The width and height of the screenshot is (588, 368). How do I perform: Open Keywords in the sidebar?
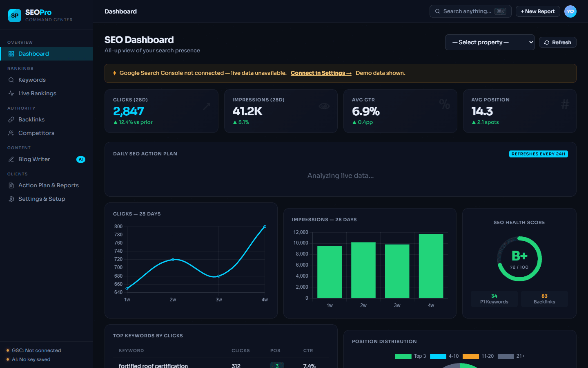47,80
